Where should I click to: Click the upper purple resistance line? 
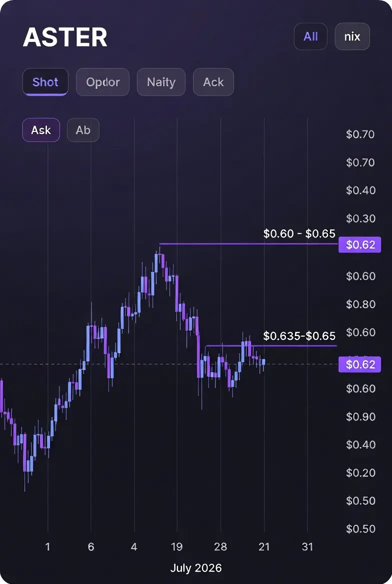[x=248, y=244]
